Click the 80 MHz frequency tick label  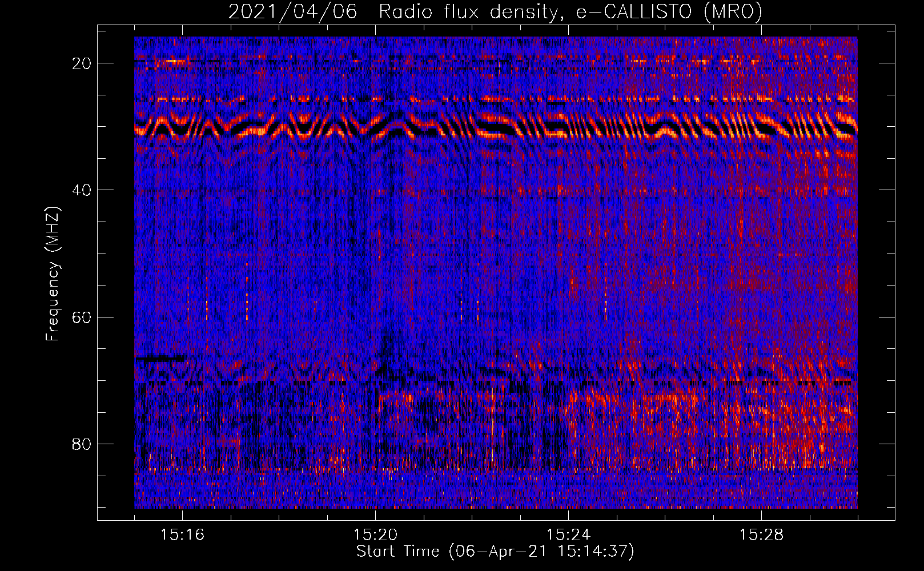click(82, 444)
